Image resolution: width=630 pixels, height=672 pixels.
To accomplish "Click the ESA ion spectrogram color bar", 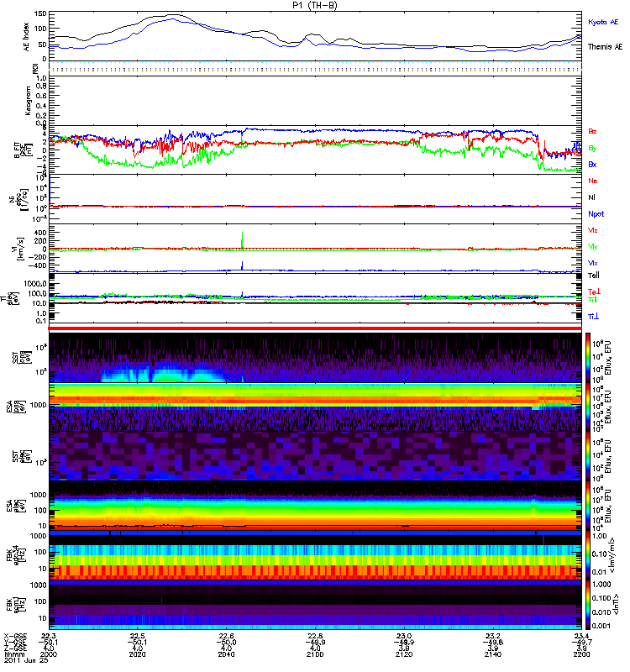I will tap(588, 407).
